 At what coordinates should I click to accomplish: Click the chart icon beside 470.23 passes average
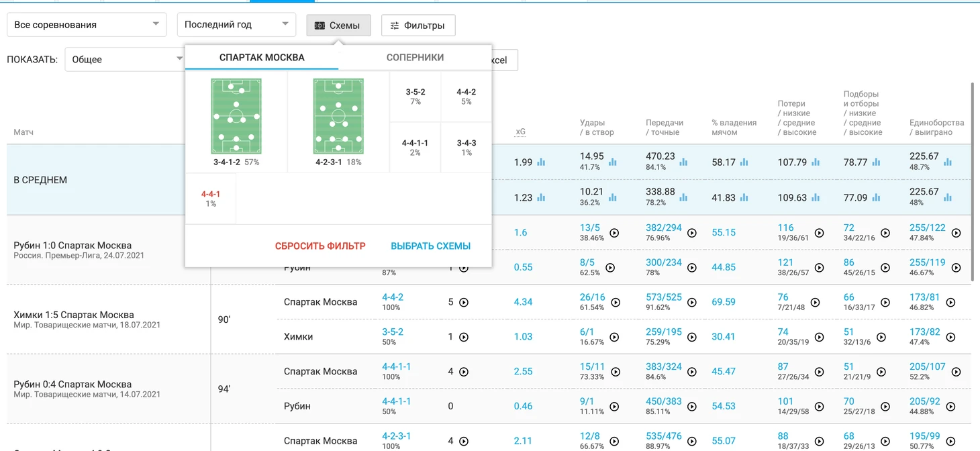click(x=683, y=162)
